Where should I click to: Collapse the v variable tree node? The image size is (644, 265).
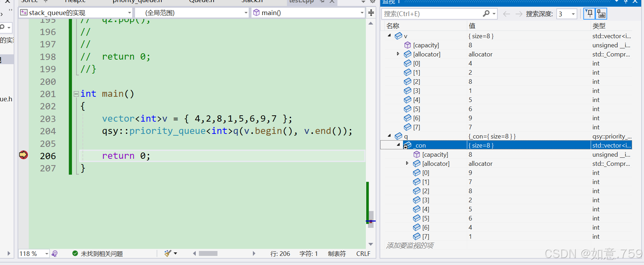click(x=389, y=36)
